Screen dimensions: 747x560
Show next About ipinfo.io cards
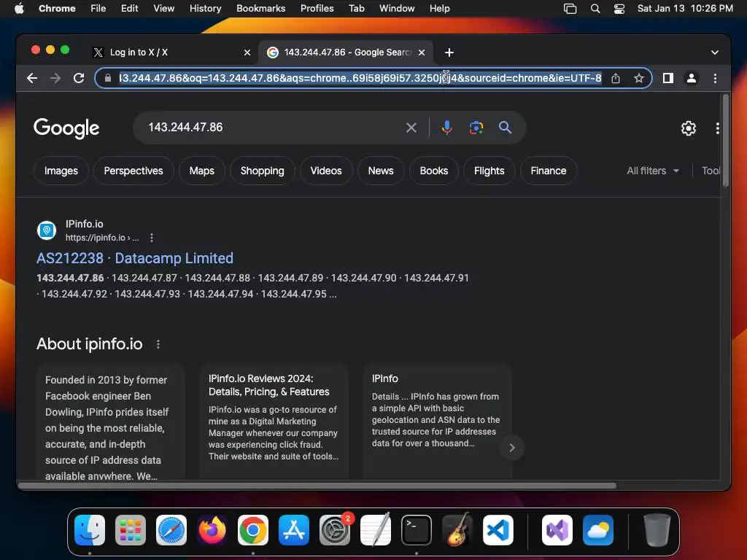(511, 448)
